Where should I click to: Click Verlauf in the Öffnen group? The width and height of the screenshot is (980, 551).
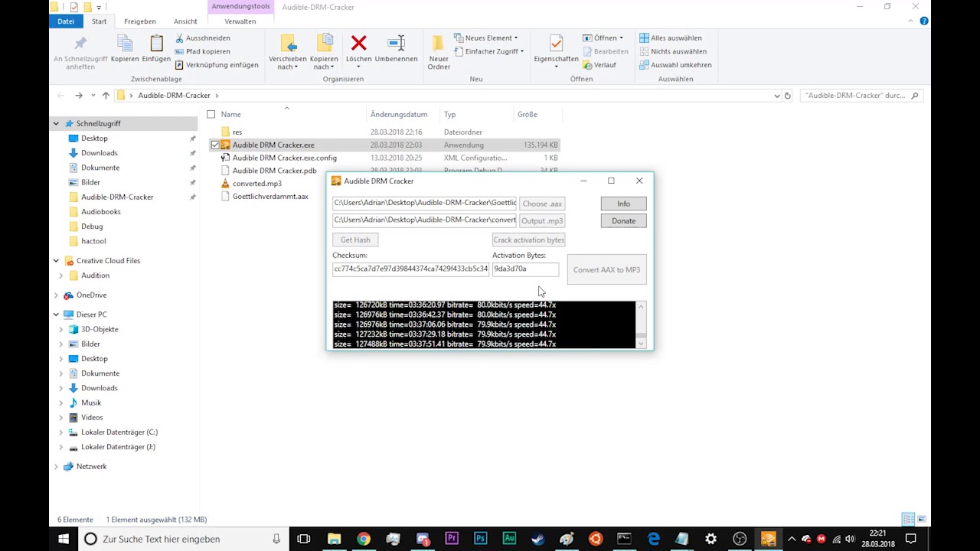599,65
